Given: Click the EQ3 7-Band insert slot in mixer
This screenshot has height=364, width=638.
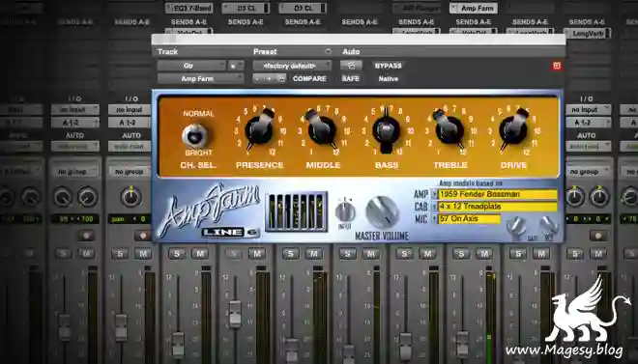Looking at the screenshot, I should click(188, 8).
